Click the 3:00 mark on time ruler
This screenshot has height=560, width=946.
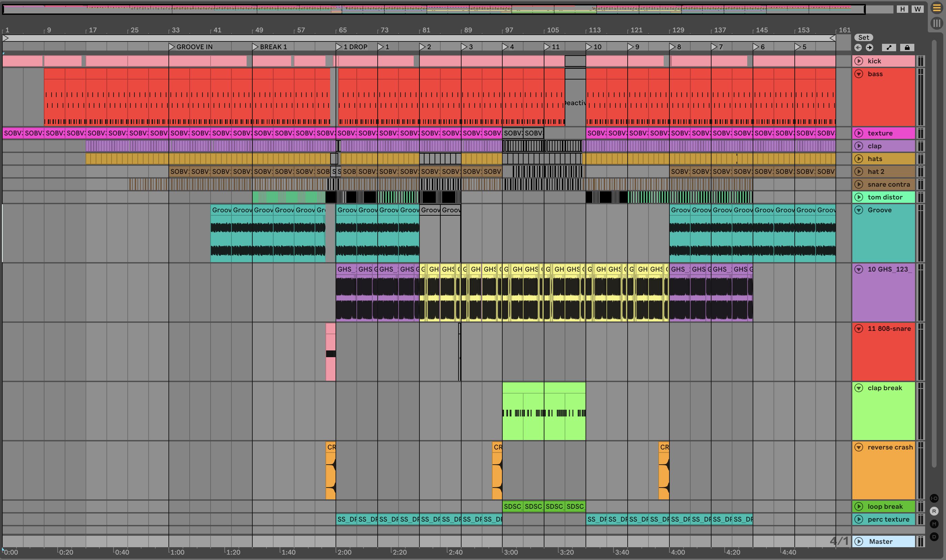pos(510,552)
